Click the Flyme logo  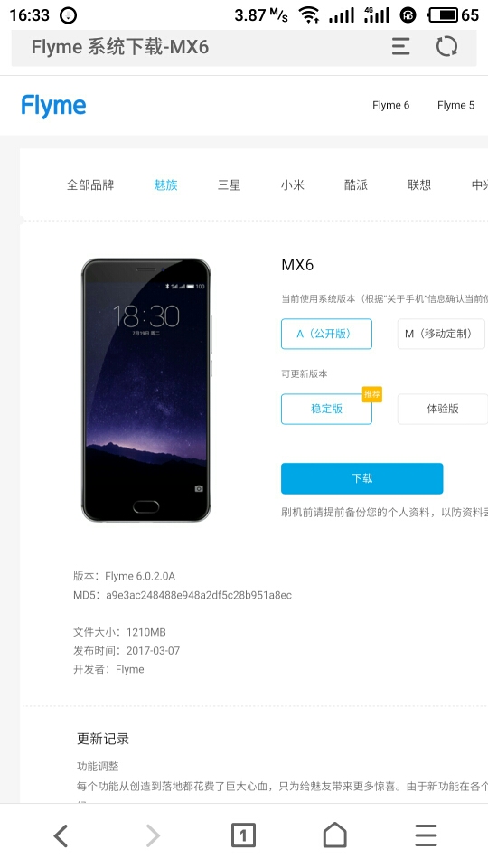coord(53,106)
